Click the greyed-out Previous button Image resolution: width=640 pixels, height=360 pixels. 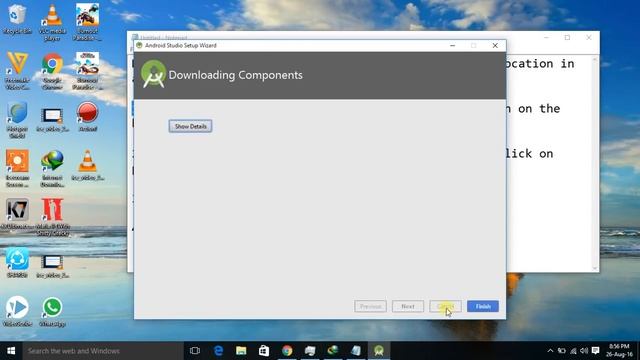[x=370, y=306]
